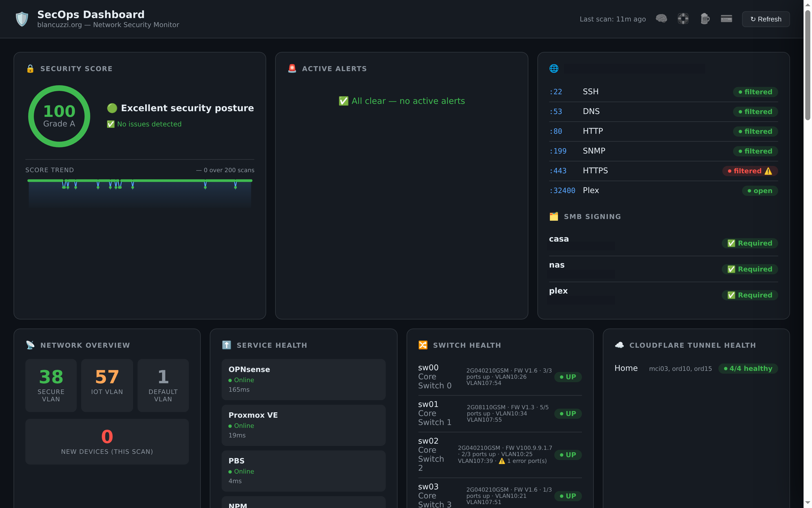This screenshot has width=812, height=508.
Task: Select the 38 Secure VLAN tile
Action: (x=51, y=385)
